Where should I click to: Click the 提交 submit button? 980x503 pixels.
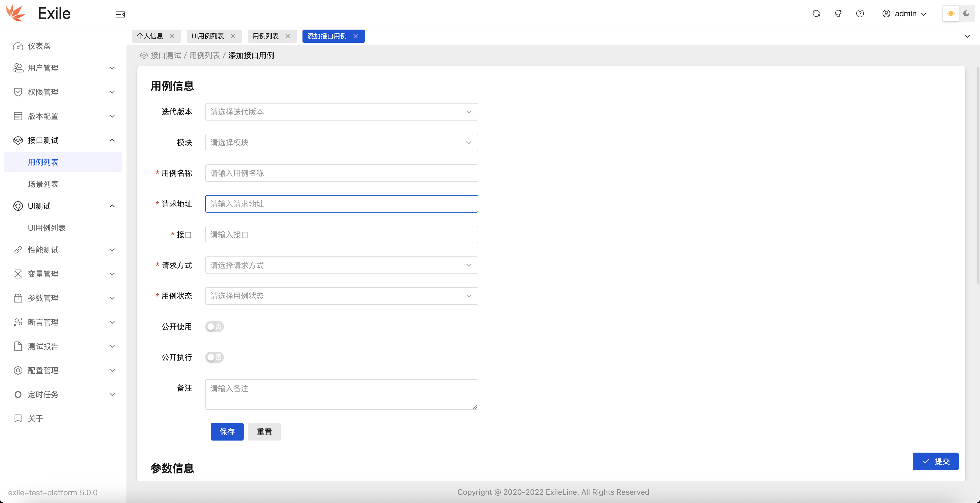pos(935,461)
